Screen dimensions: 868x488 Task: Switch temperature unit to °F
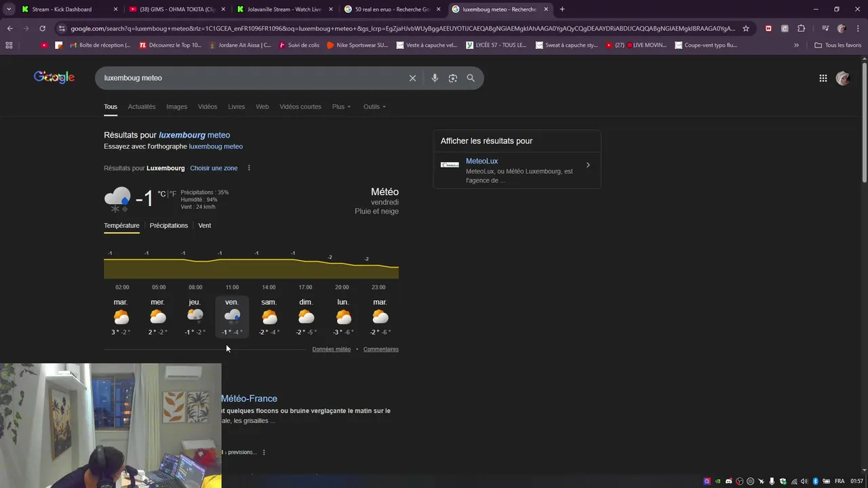click(172, 194)
